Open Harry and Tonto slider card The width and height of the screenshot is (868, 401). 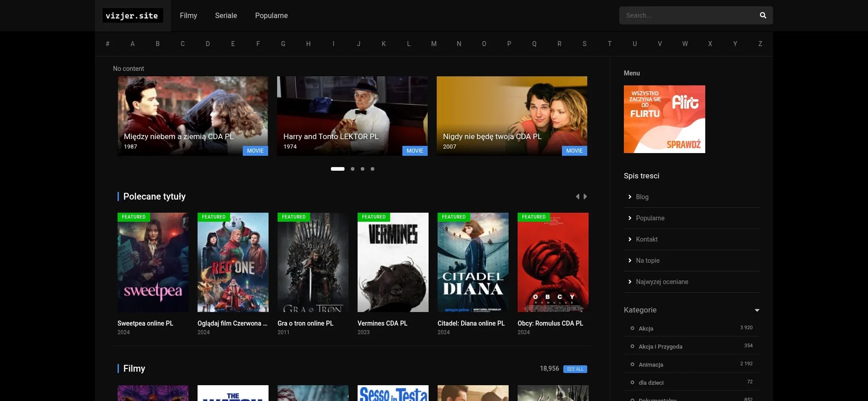point(352,116)
